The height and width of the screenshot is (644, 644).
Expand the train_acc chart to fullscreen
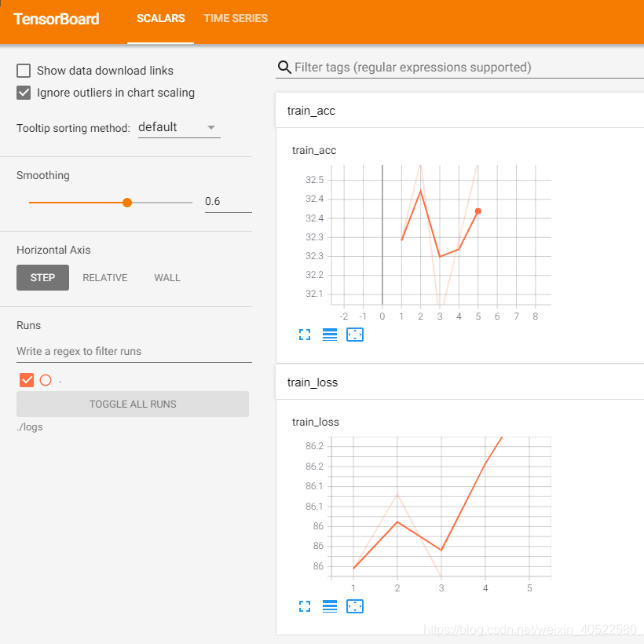pyautogui.click(x=305, y=335)
